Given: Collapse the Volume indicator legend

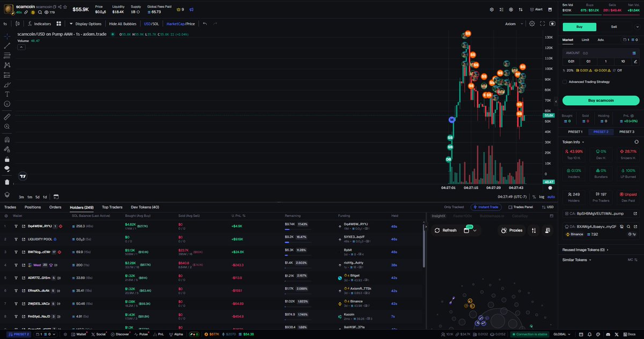Looking at the screenshot, I should [x=21, y=47].
